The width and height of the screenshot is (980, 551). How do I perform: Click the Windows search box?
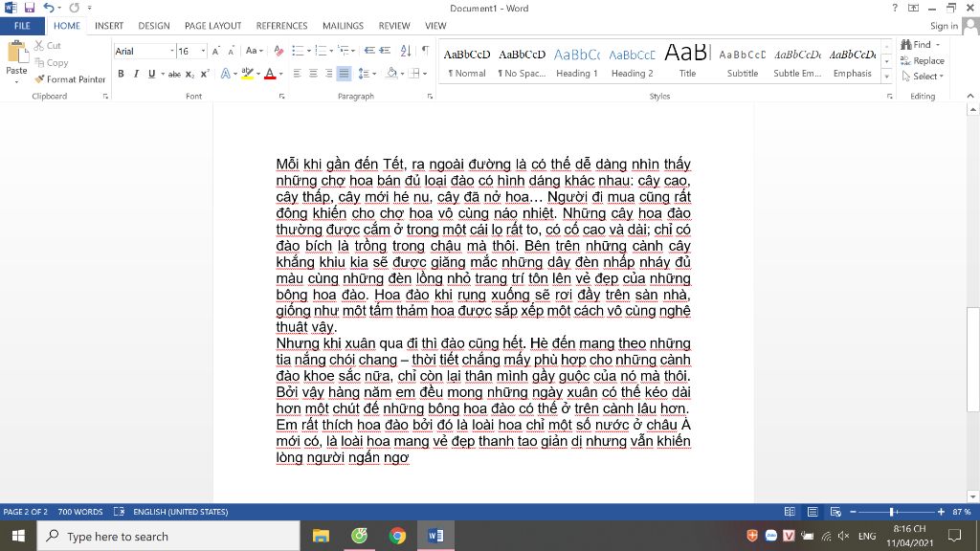[x=168, y=536]
